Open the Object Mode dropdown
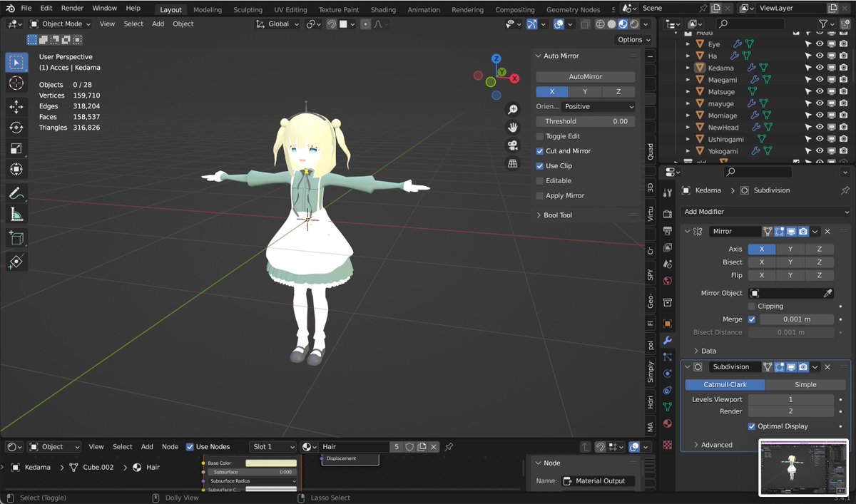The image size is (856, 504). click(x=61, y=24)
